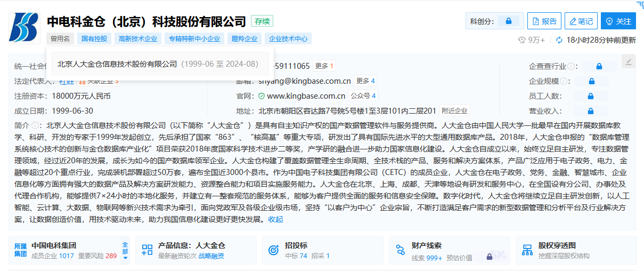Open the 财产线索 card title

(427, 245)
